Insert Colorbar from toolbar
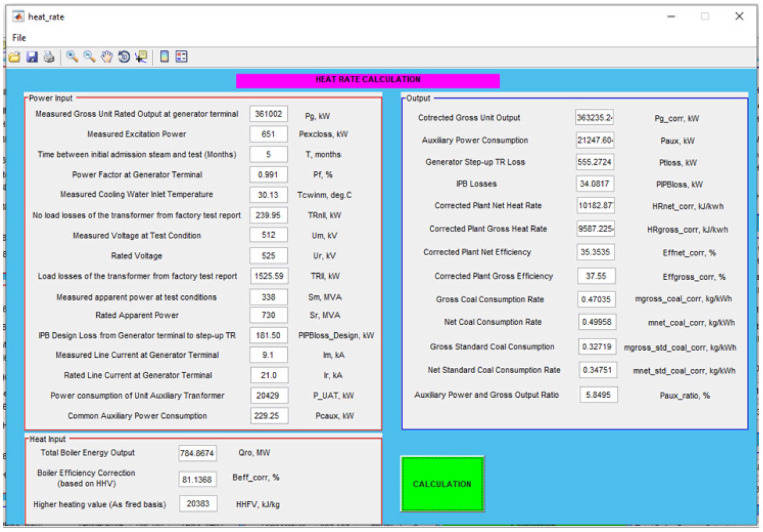The height and width of the screenshot is (532, 763). coord(165,57)
